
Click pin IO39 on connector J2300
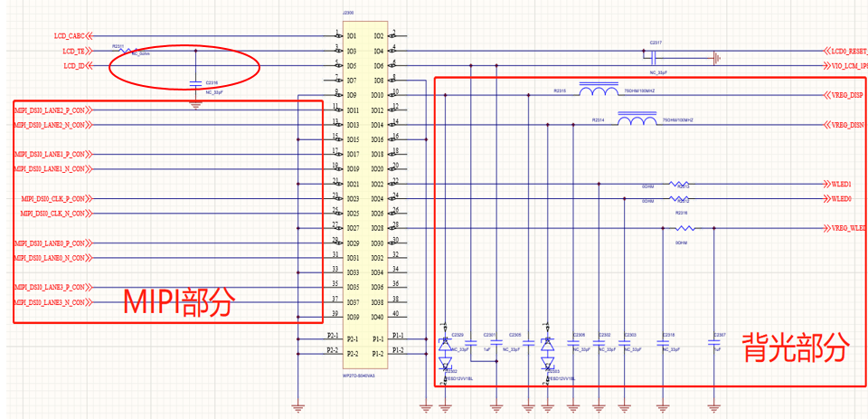tap(354, 317)
